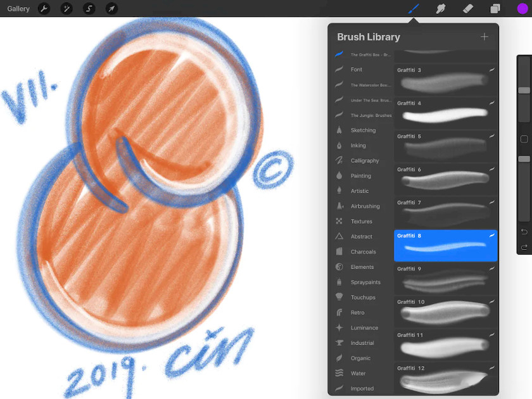The image size is (532, 399).
Task: Open the Actions wrench menu
Action: 44,9
